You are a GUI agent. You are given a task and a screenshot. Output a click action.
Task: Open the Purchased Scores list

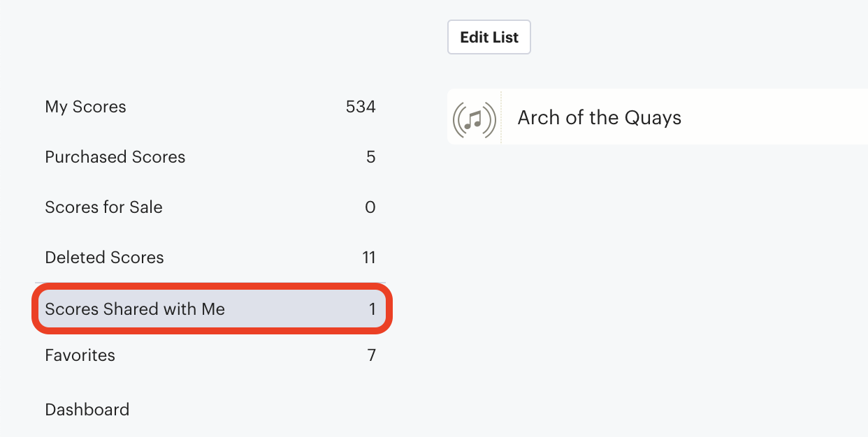210,157
